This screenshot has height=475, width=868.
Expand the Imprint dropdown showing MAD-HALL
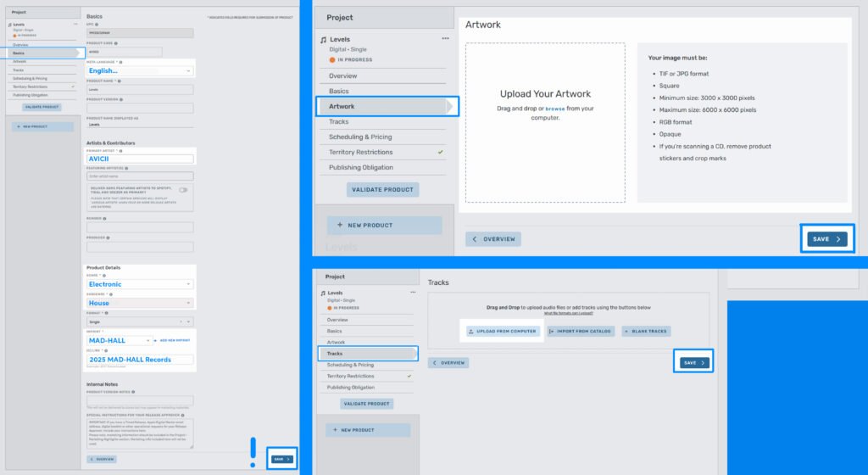pyautogui.click(x=120, y=340)
